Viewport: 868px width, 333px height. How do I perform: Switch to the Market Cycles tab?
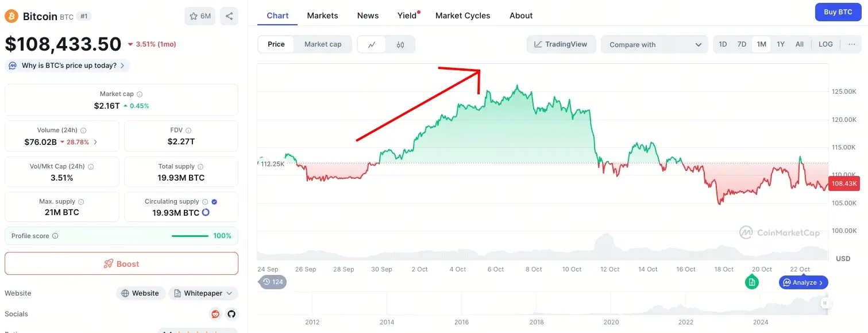click(462, 16)
